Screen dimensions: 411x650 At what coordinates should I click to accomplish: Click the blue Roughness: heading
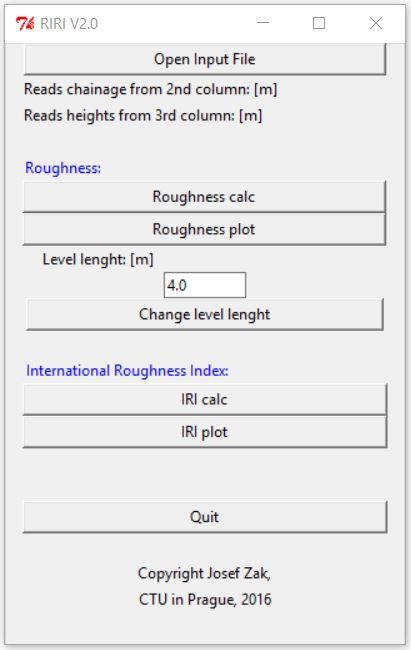[63, 168]
